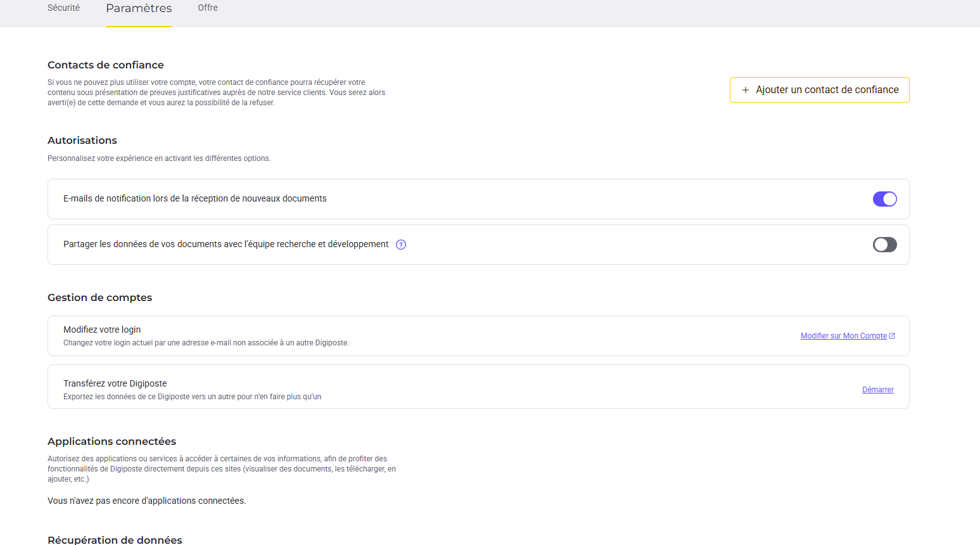Image resolution: width=980 pixels, height=545 pixels.
Task: Click the Partager les données option label
Action: (226, 244)
